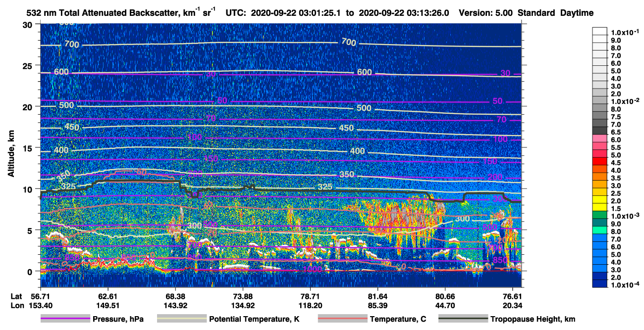Click longitude value '143.92'
This screenshot has height=330, width=644.
point(175,305)
